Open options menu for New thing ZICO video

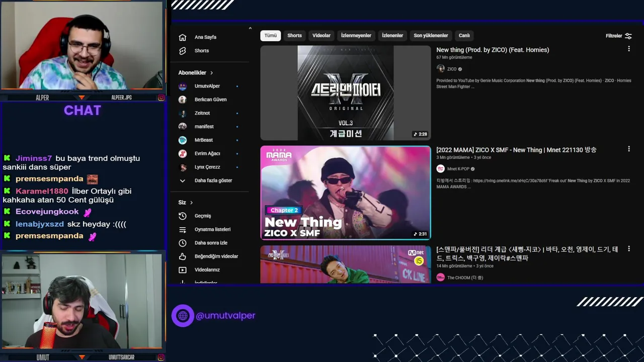(628, 49)
